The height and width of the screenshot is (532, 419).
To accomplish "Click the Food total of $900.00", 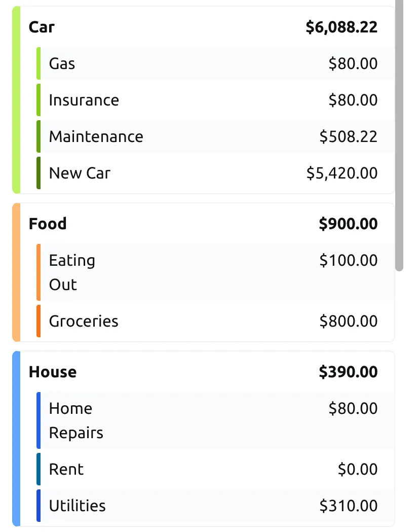I will (x=348, y=224).
